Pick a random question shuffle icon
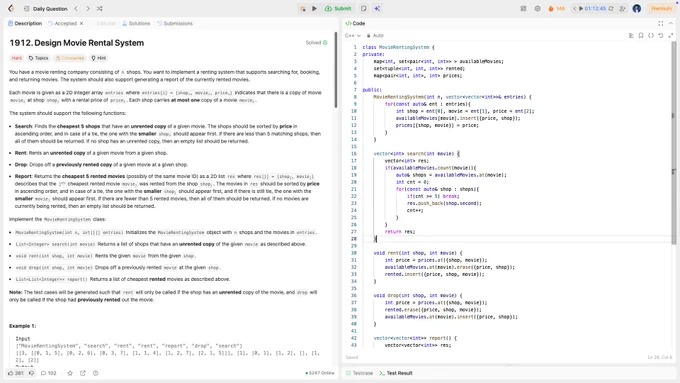Viewport: 680px width, 383px height. pyautogui.click(x=99, y=9)
